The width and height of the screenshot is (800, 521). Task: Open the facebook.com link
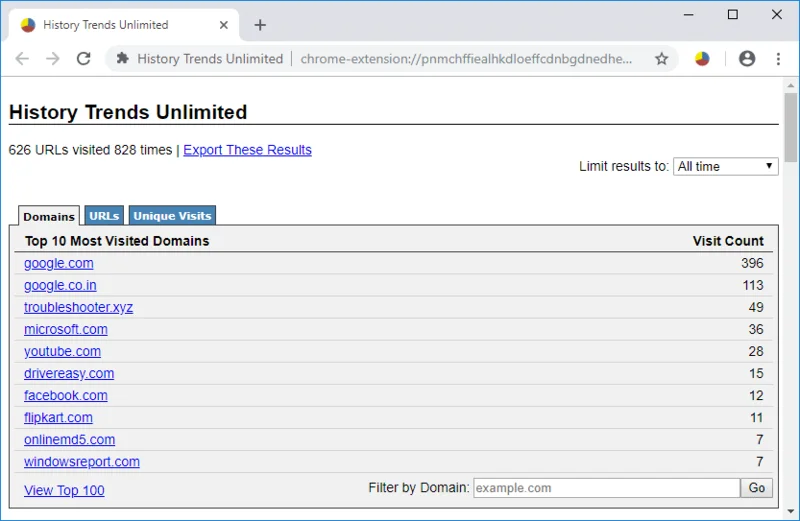click(x=66, y=395)
